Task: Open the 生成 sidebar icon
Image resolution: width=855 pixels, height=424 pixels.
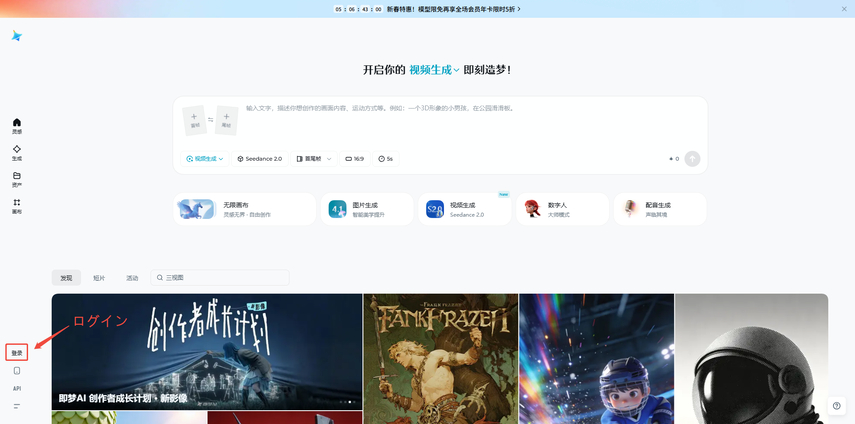Action: (17, 153)
